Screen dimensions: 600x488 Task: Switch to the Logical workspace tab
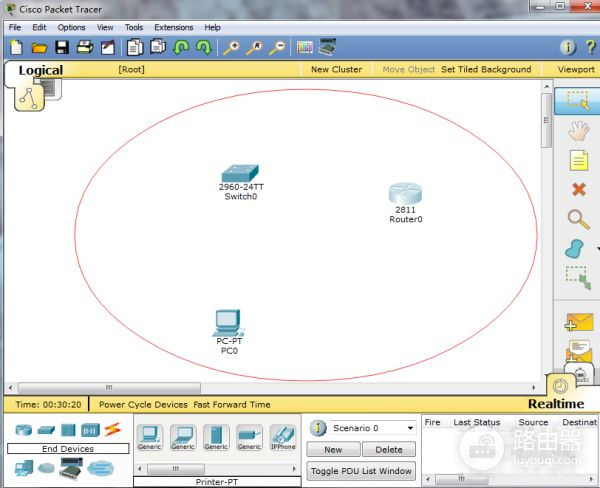[x=40, y=70]
